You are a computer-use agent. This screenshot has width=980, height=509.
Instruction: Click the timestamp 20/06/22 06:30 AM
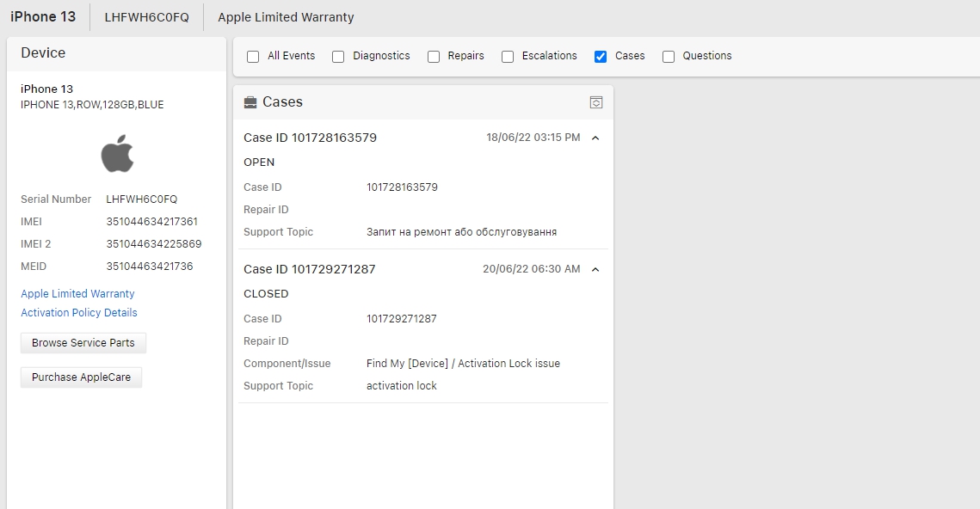(x=531, y=269)
